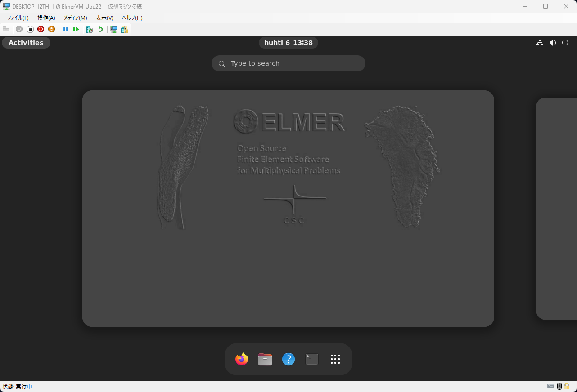Switch to the second workspace thumbnail
This screenshot has width=577, height=392.
tap(556, 209)
